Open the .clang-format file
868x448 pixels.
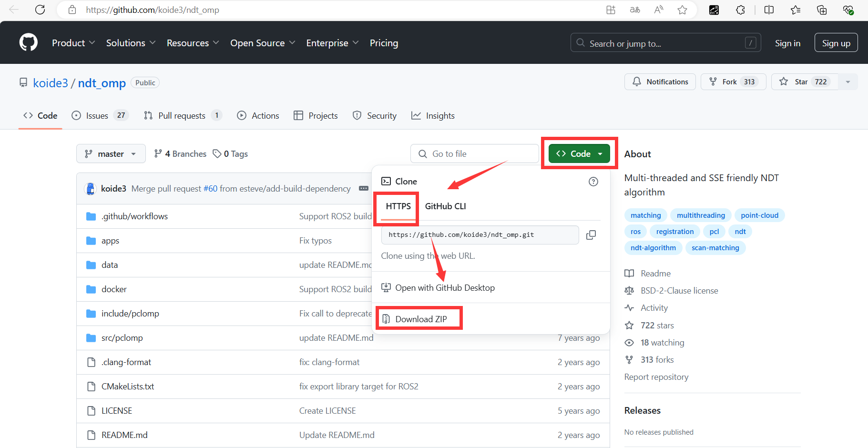(x=126, y=362)
